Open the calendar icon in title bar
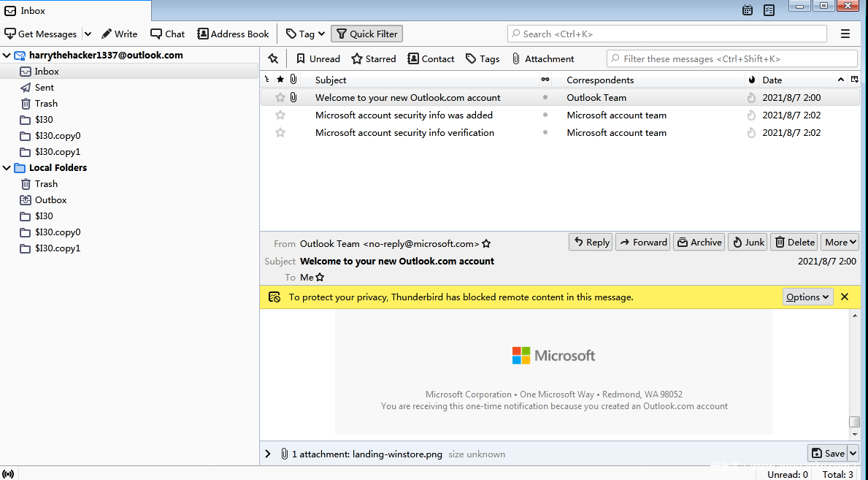Image resolution: width=868 pixels, height=480 pixels. coord(748,10)
